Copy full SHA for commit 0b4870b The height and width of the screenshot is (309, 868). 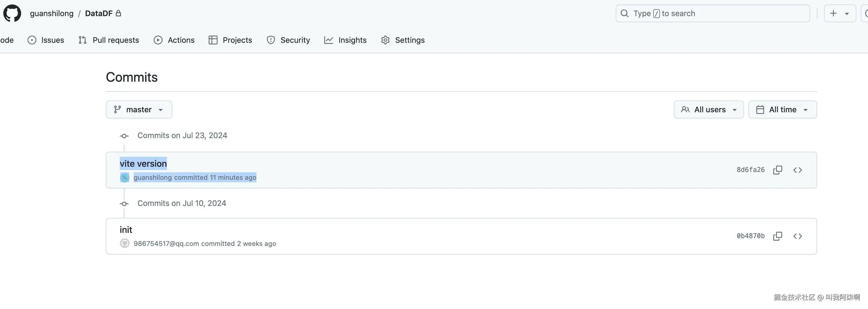(x=777, y=236)
